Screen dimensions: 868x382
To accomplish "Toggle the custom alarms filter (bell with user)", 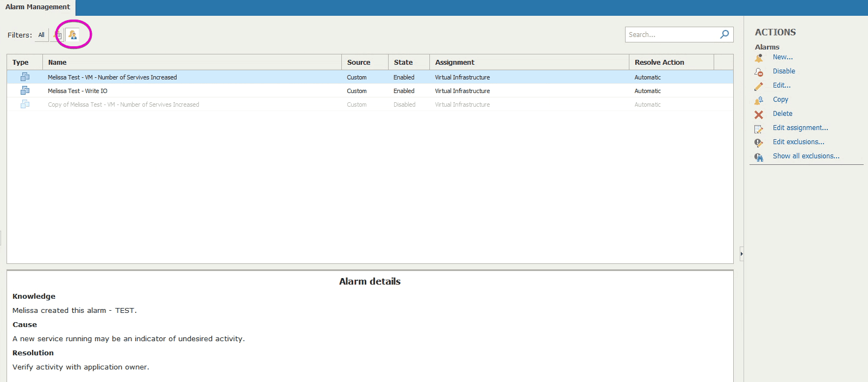I will coord(73,35).
